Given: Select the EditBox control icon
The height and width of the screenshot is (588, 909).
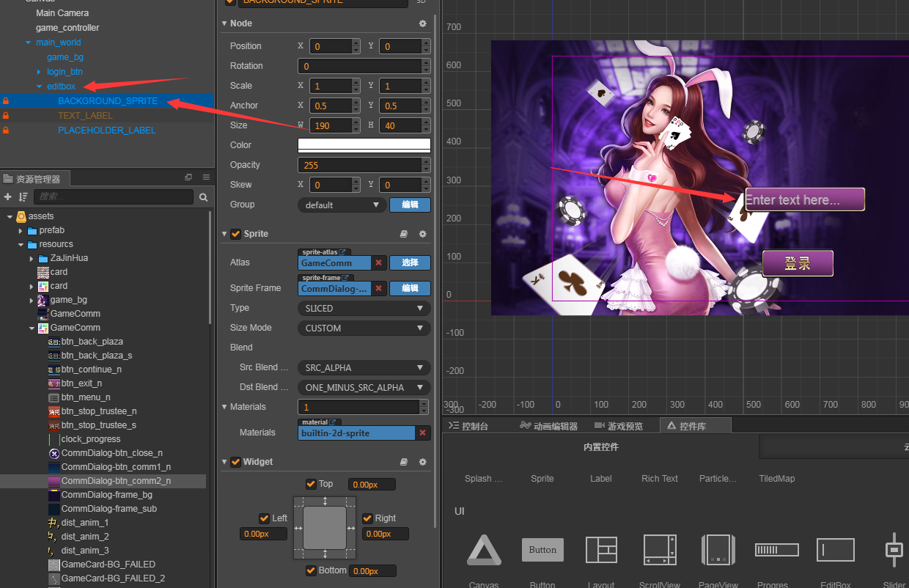Looking at the screenshot, I should click(x=836, y=550).
